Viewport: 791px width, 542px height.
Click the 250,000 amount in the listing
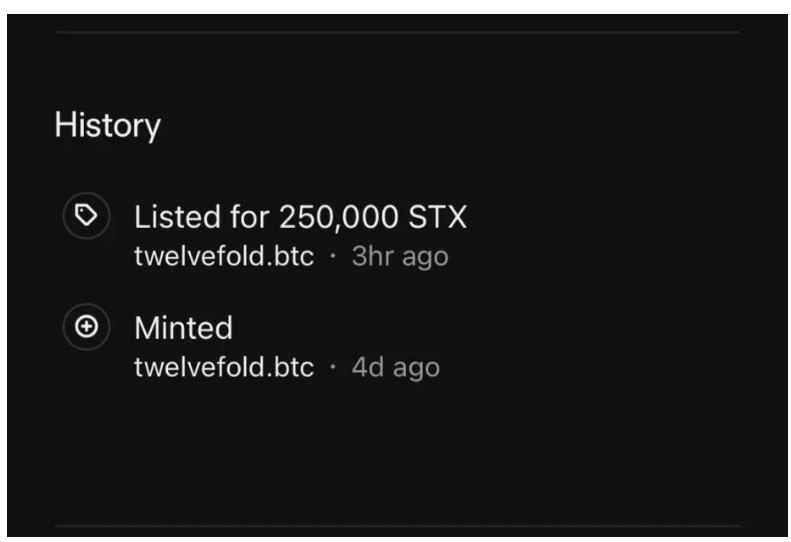[339, 218]
